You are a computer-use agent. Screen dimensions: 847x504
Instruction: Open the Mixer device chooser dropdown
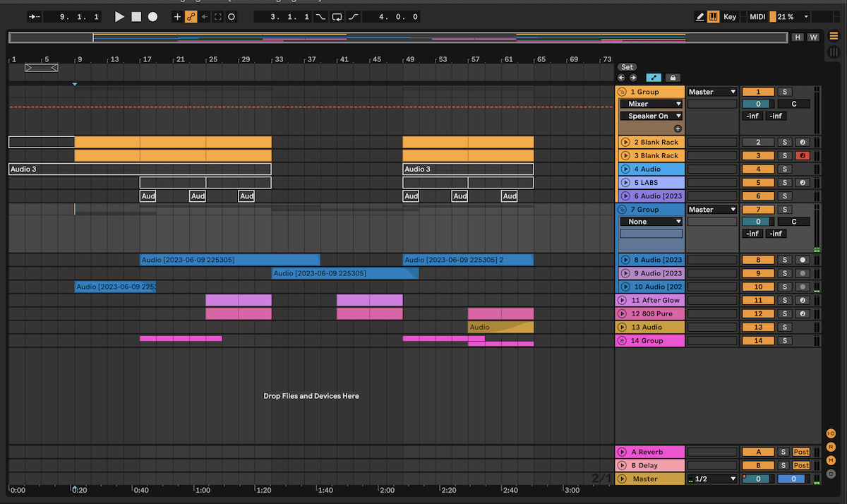(651, 104)
